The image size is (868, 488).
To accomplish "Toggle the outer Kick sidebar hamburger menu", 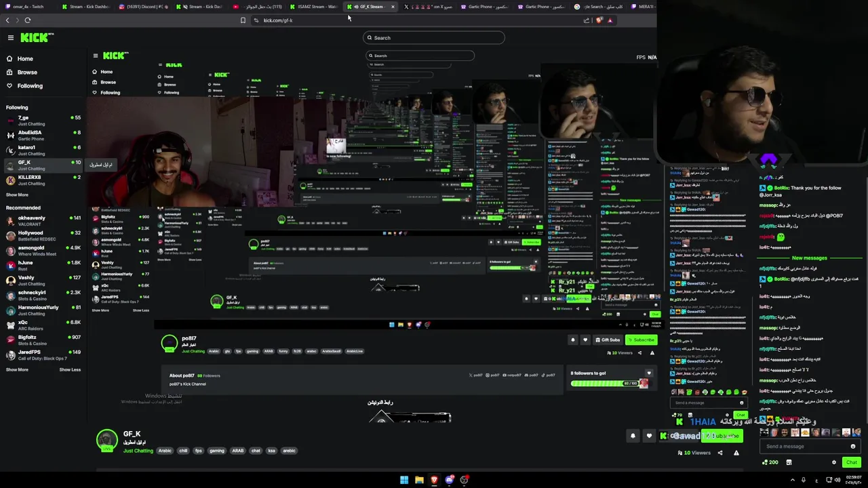I will 10,38.
